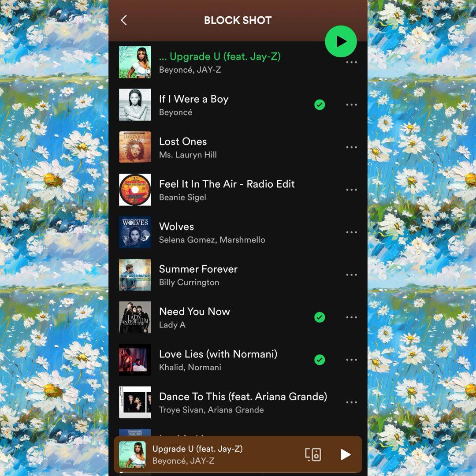Toggle the saved checkmark on Love Lies
This screenshot has height=476, width=476.
[320, 360]
